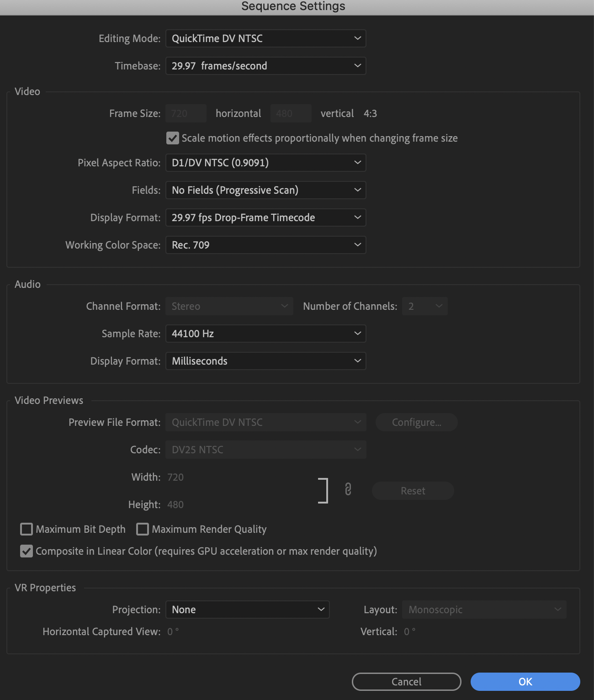
Task: Change the Timebase frames per second
Action: 266,65
